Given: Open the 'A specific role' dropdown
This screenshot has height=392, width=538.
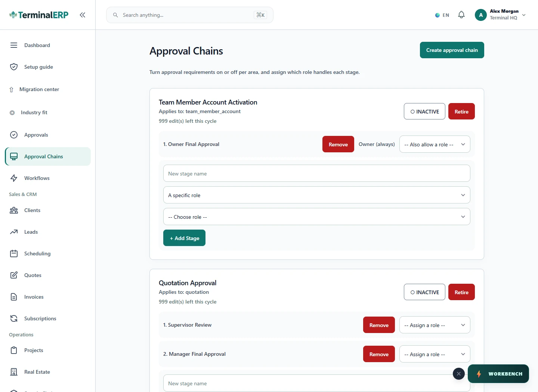Looking at the screenshot, I should (317, 195).
